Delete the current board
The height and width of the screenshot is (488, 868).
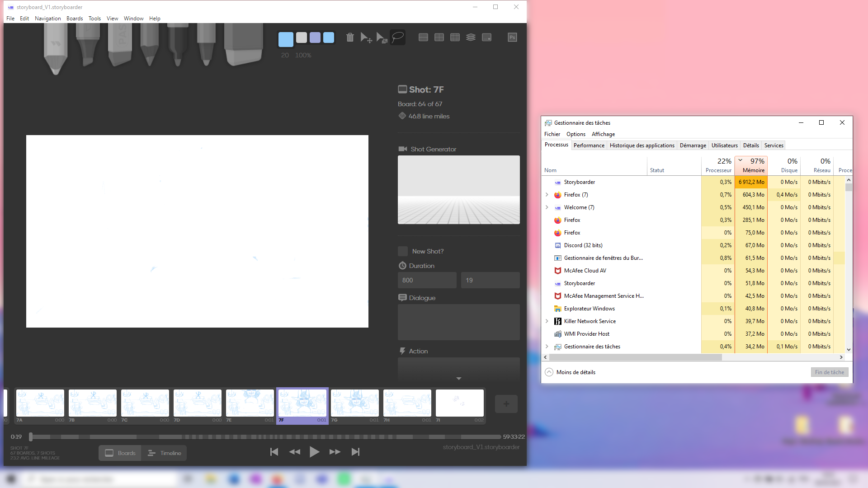350,38
